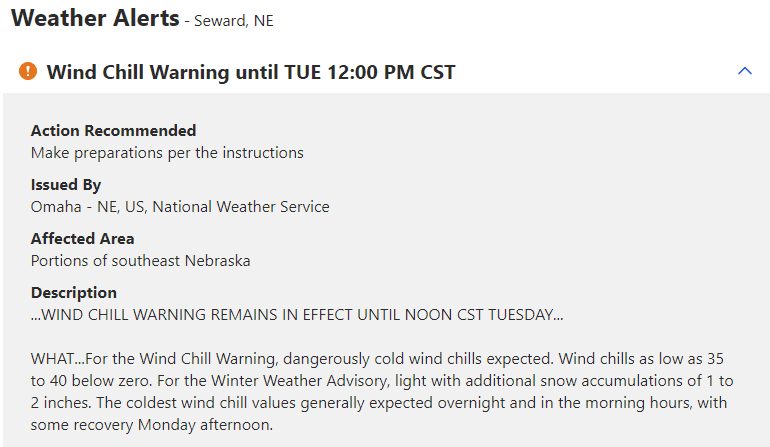The width and height of the screenshot is (770, 447).
Task: Click the WIND CHILL WARNING REMAINS IN EFFECT line
Action: click(297, 315)
